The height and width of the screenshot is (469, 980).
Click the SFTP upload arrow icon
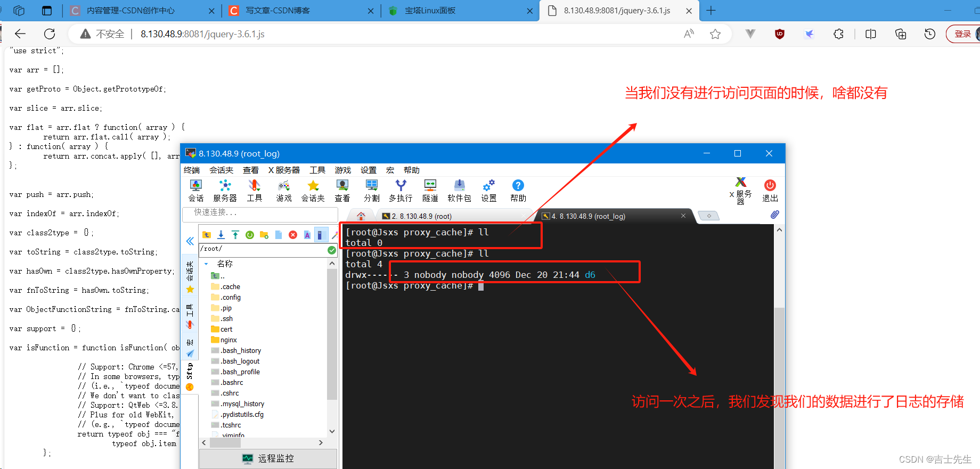pyautogui.click(x=235, y=235)
